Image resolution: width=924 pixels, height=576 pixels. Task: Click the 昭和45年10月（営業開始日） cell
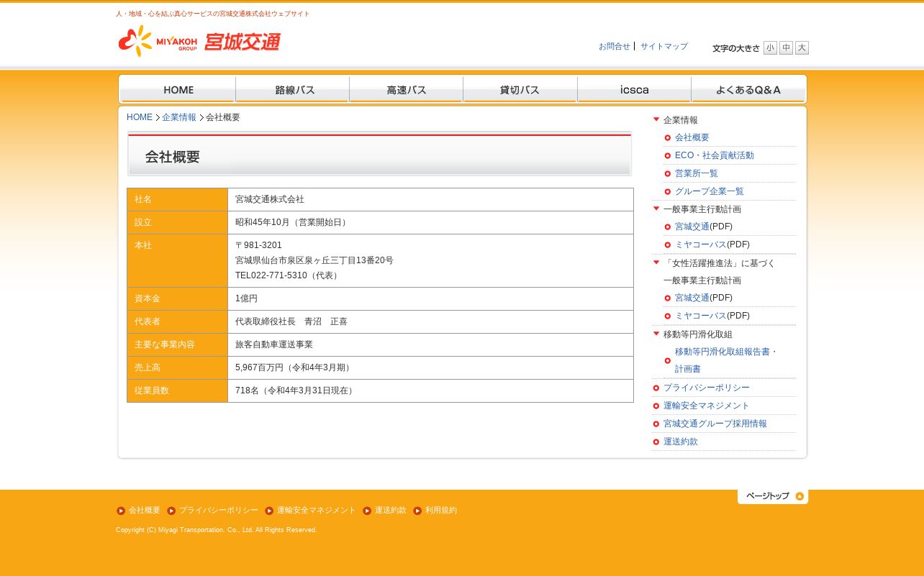coord(430,222)
